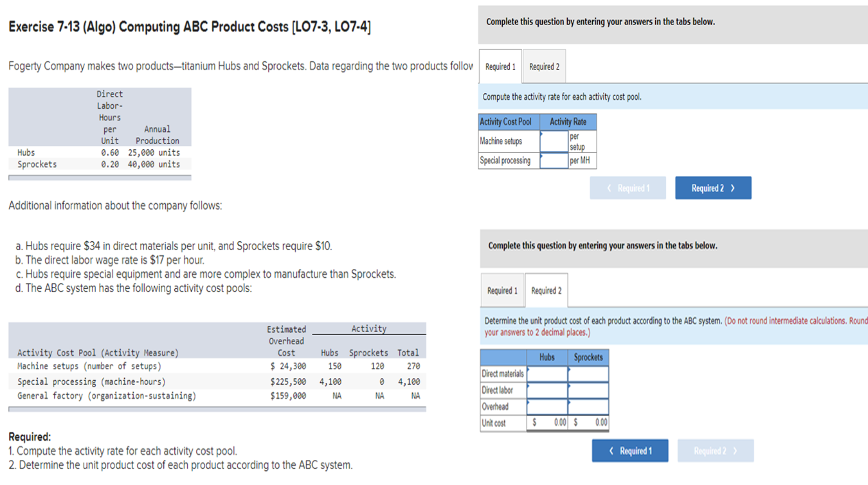Image resolution: width=868 pixels, height=485 pixels.
Task: Click the Sprockets column header
Action: 588,357
